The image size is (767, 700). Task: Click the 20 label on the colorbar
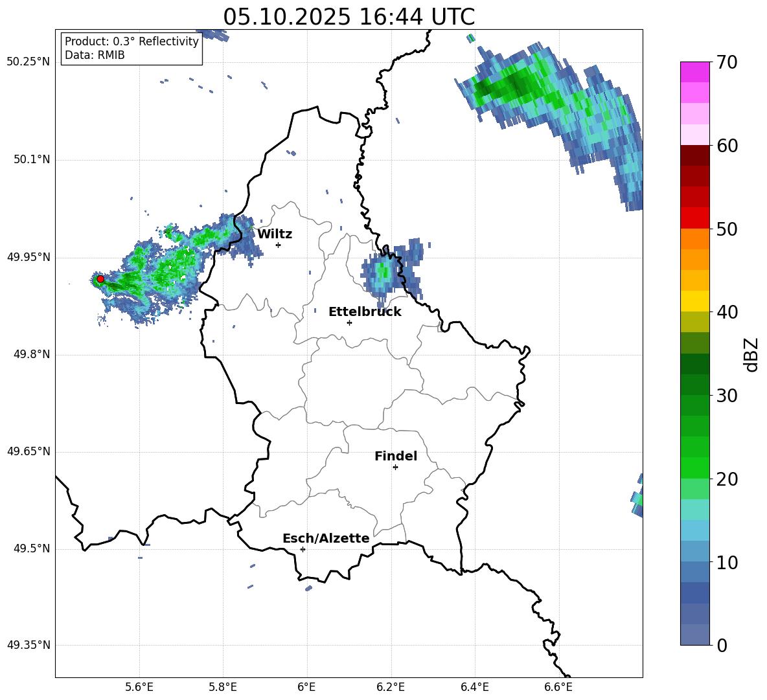pos(727,479)
